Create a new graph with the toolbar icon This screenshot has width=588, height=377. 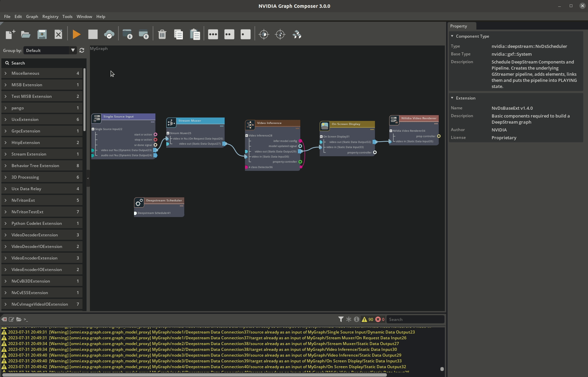pyautogui.click(x=10, y=34)
